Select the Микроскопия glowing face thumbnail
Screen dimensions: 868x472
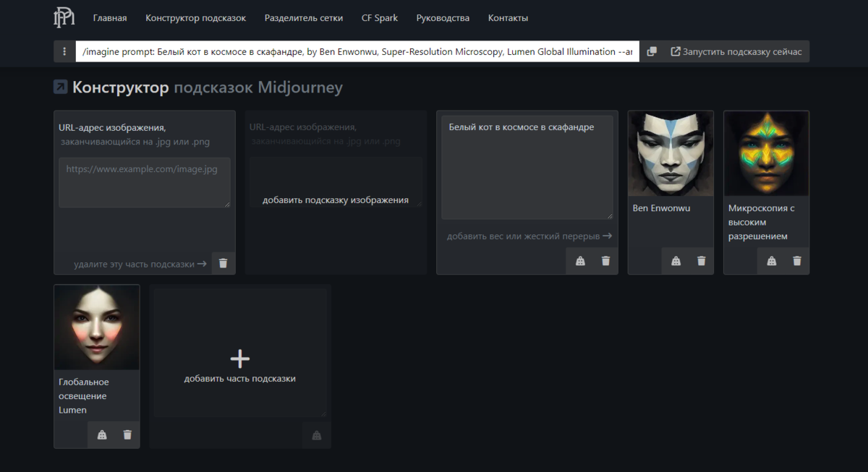click(x=766, y=153)
